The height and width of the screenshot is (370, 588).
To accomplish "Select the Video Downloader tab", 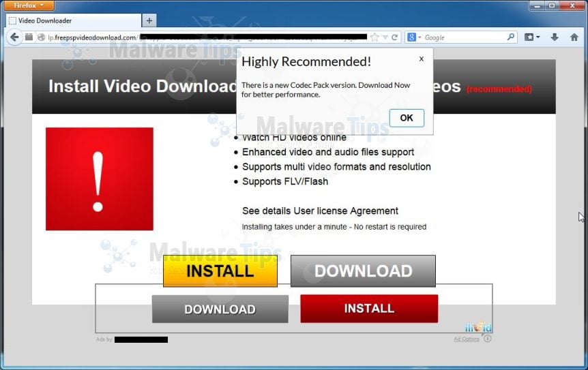I will click(74, 21).
